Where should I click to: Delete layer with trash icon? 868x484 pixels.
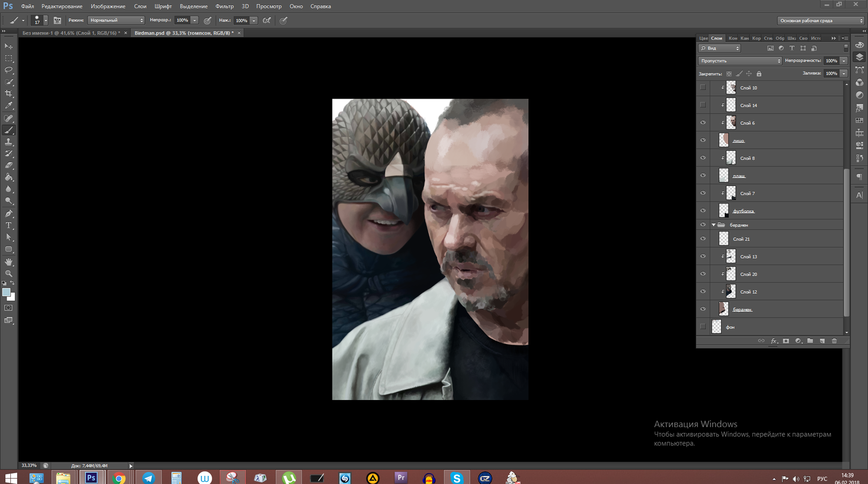(x=834, y=341)
